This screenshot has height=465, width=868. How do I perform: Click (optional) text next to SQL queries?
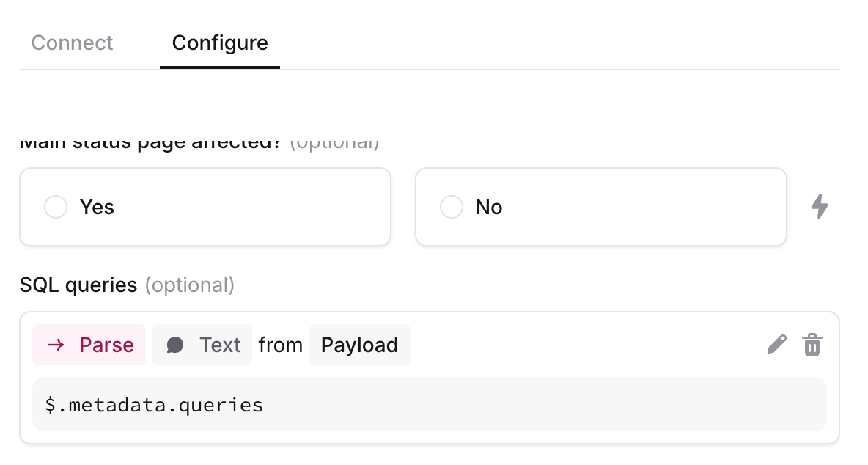pyautogui.click(x=190, y=285)
